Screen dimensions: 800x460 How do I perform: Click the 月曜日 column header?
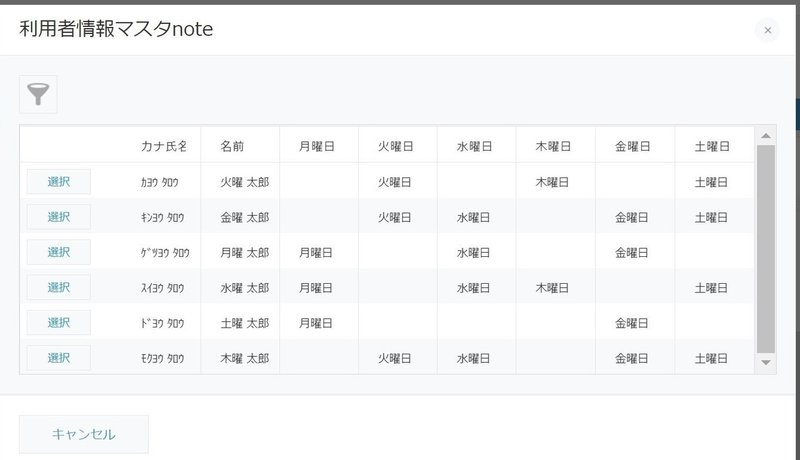(316, 146)
